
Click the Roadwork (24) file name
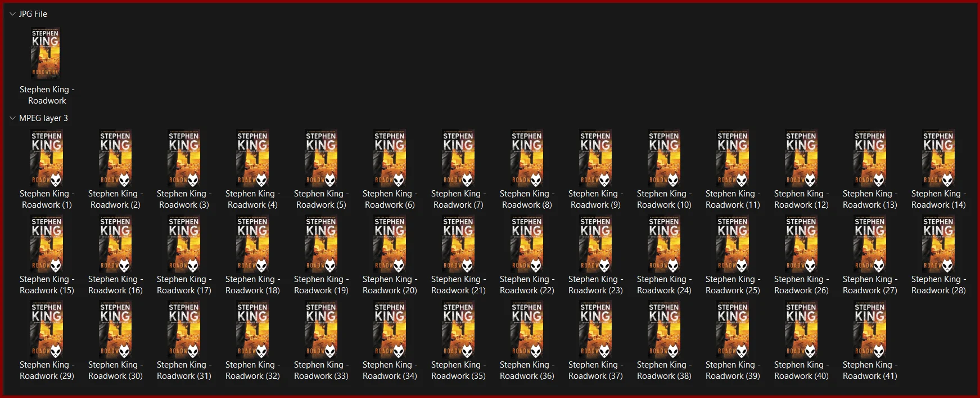664,285
